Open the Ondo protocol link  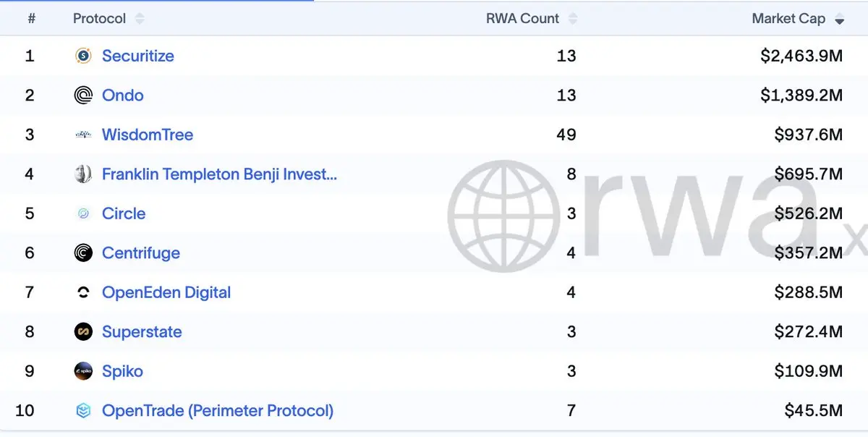(x=123, y=96)
